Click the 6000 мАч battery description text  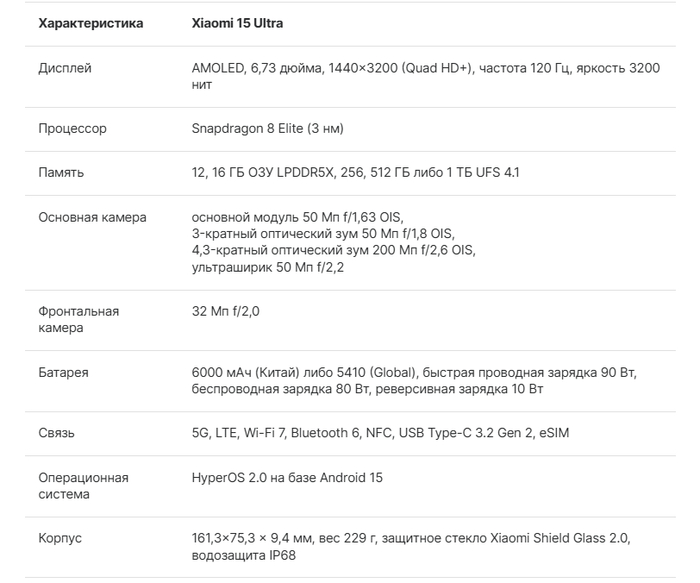414,381
